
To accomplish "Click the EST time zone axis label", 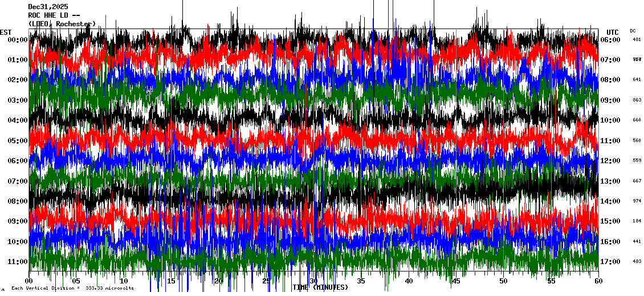I will point(6,32).
